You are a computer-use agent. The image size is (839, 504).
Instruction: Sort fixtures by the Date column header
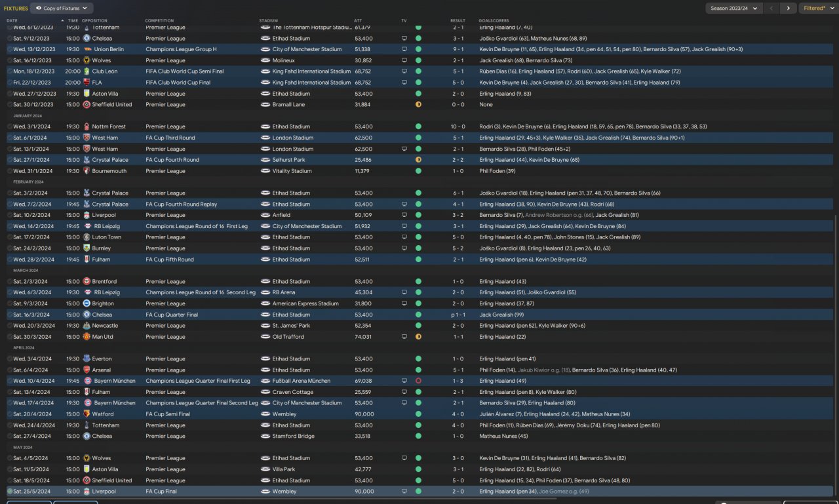[x=12, y=20]
